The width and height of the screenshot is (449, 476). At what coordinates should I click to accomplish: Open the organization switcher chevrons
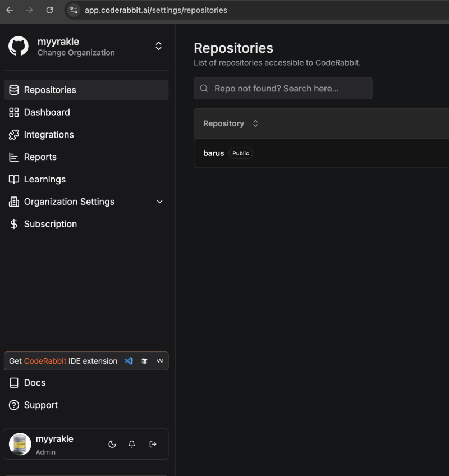point(158,46)
